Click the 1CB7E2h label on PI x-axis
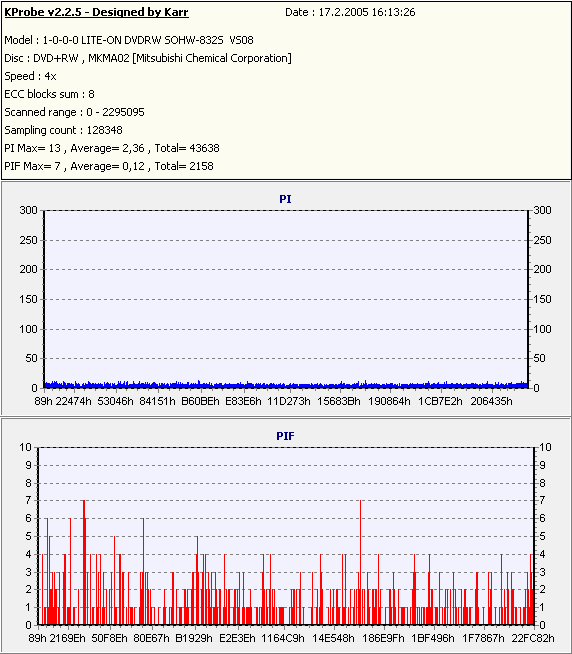Viewport: 572px width, 654px height. coord(440,401)
